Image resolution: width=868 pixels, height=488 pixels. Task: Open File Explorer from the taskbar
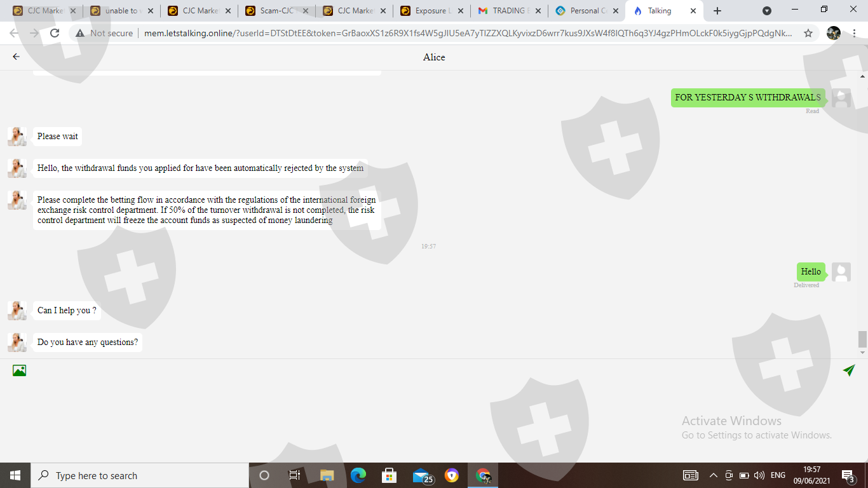tap(327, 475)
